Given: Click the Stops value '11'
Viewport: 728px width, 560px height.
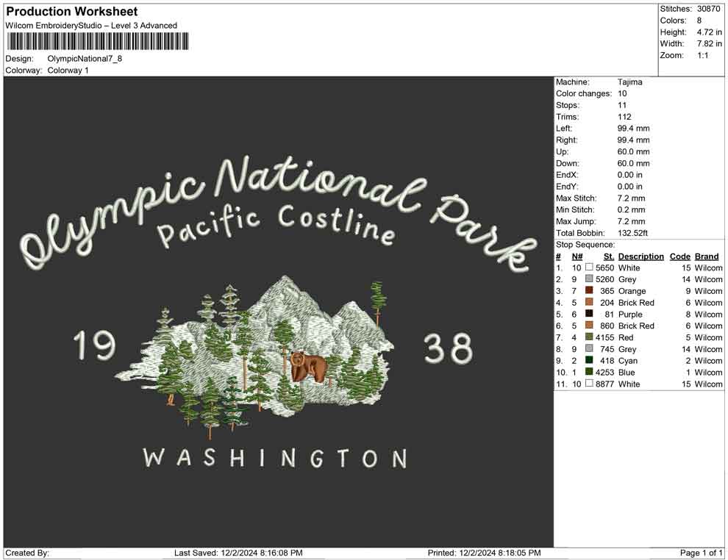Looking at the screenshot, I should click(x=622, y=105).
